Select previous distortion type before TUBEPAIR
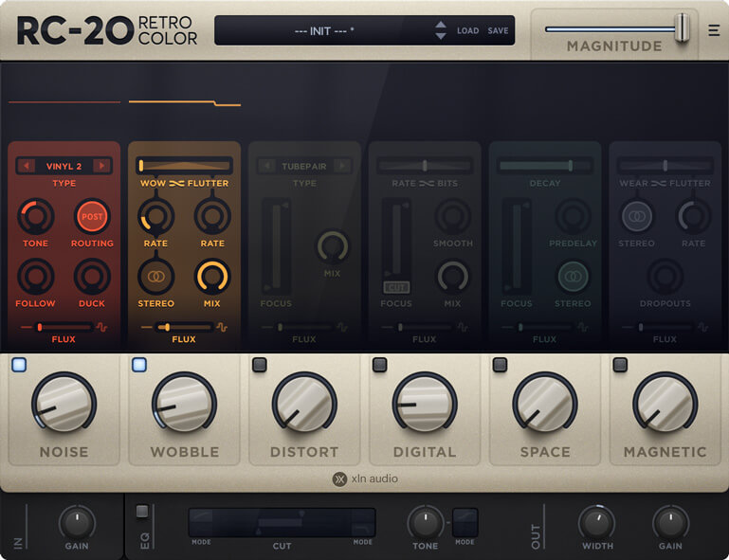 tap(267, 166)
